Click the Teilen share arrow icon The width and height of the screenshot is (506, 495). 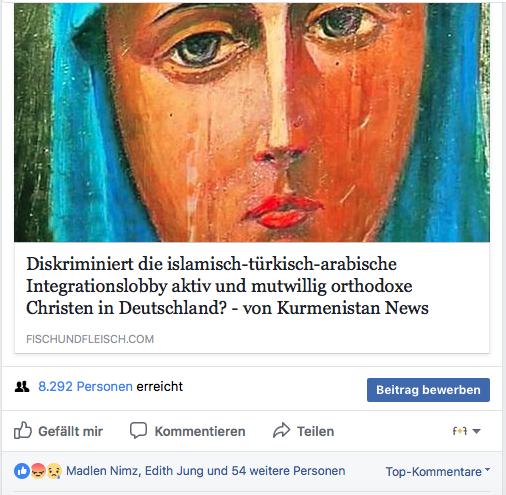[282, 430]
